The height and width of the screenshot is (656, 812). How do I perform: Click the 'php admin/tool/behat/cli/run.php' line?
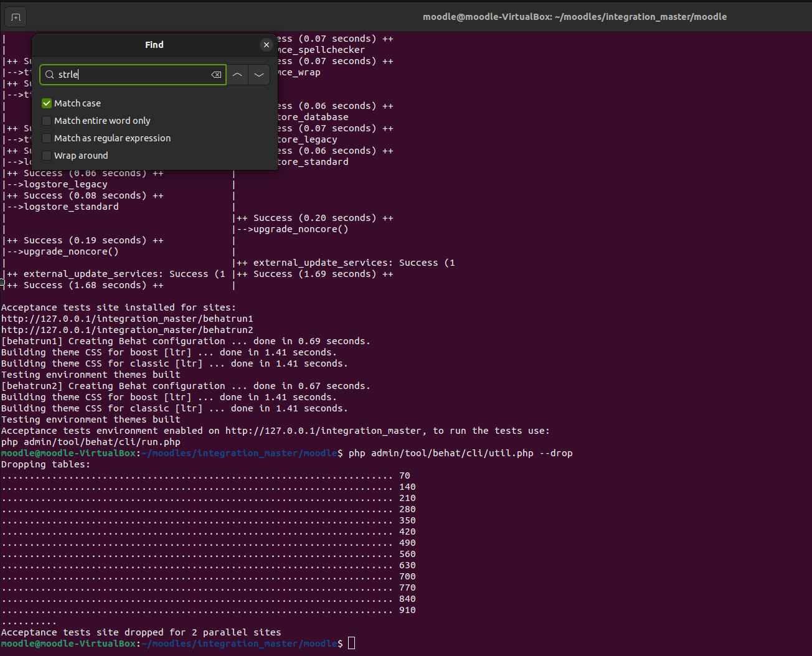click(x=91, y=442)
